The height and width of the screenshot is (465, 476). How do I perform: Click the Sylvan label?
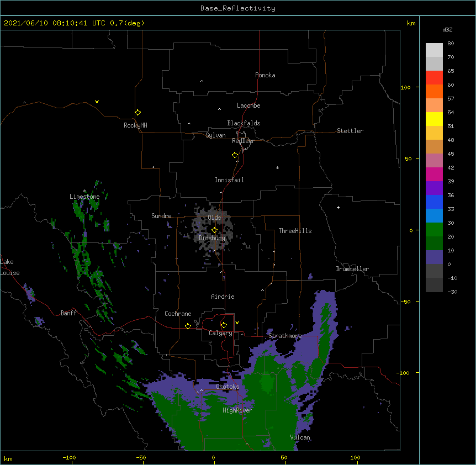click(215, 135)
